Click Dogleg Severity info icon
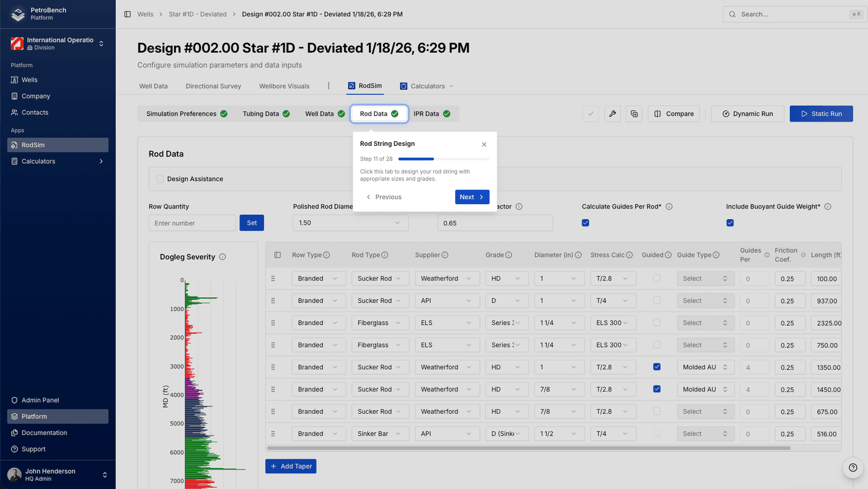This screenshot has width=868, height=489. click(x=223, y=257)
